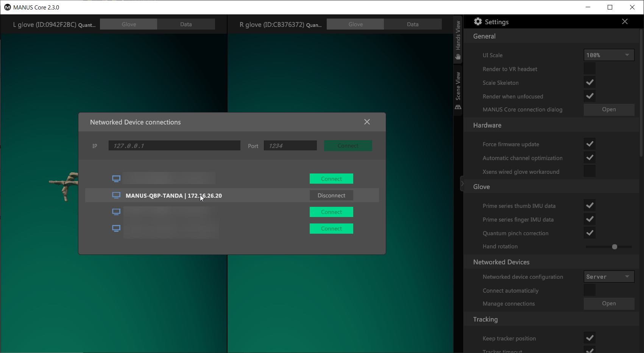
Task: Close the Settings panel
Action: pos(625,22)
